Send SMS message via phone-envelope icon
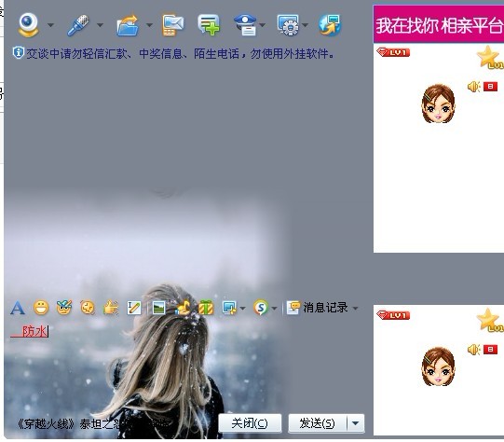Viewport: 504px width, 442px height. click(x=173, y=25)
